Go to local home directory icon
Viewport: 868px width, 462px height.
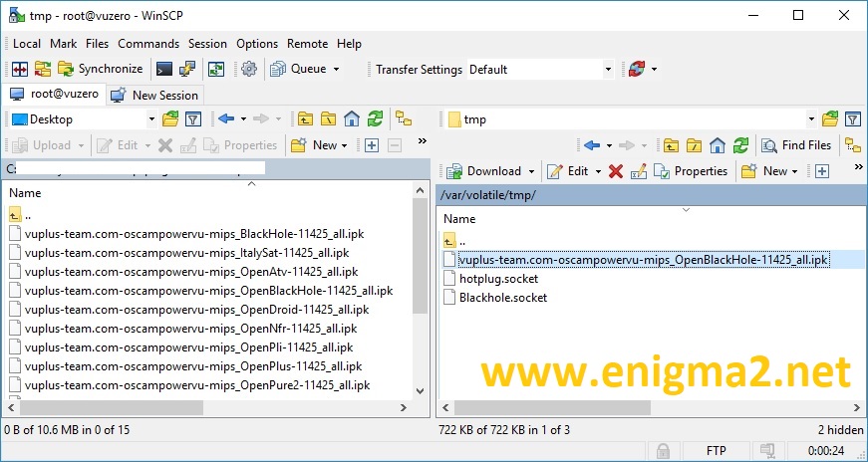[352, 118]
